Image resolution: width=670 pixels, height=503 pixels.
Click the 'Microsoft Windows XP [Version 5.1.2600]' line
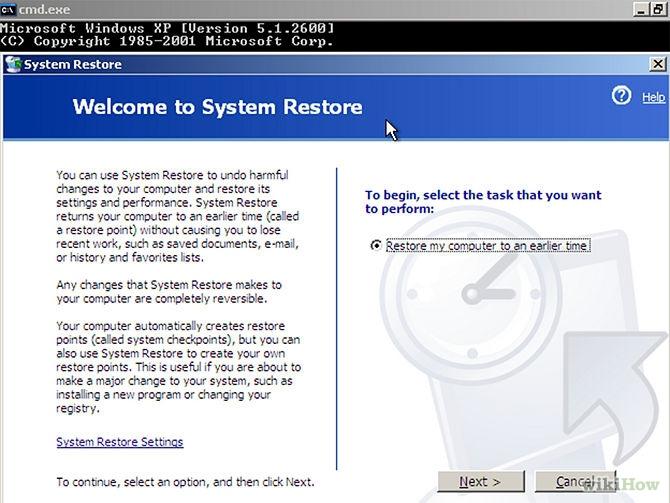[x=167, y=28]
